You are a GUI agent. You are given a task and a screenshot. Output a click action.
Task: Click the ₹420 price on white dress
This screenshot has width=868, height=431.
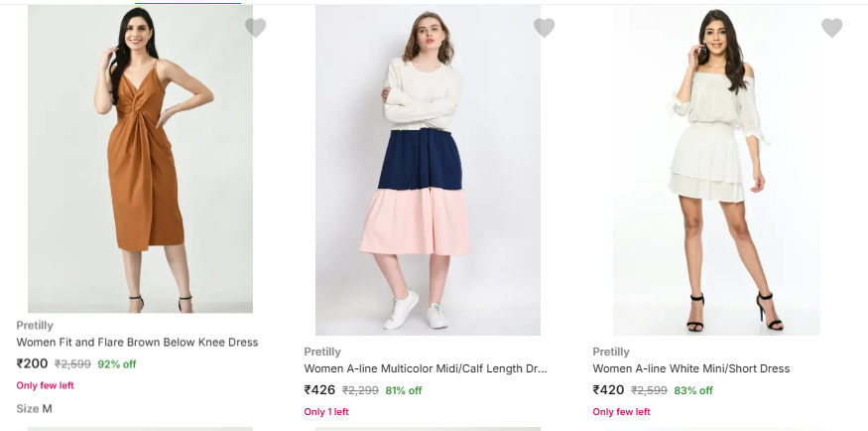point(608,390)
